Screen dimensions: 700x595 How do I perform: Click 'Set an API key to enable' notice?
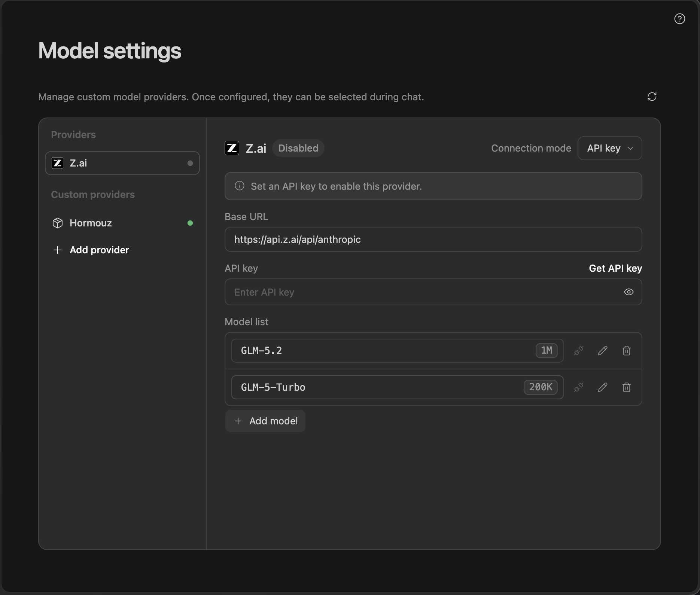tap(433, 186)
